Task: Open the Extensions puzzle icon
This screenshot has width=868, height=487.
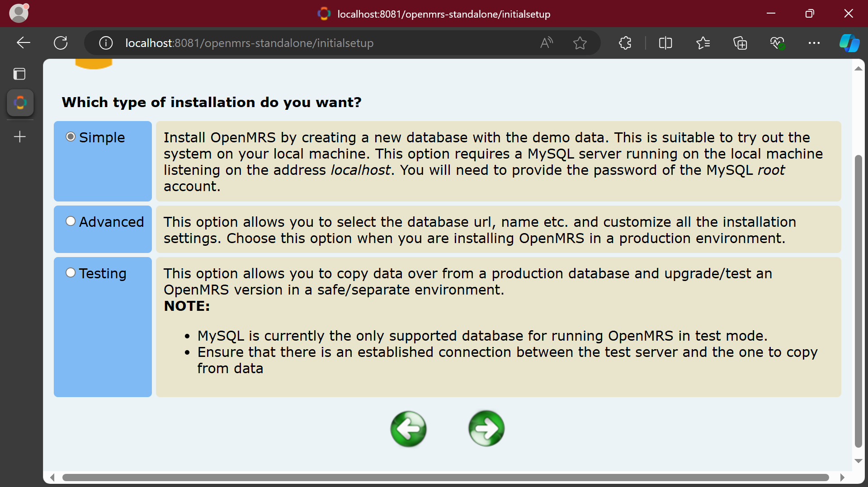Action: (x=625, y=43)
